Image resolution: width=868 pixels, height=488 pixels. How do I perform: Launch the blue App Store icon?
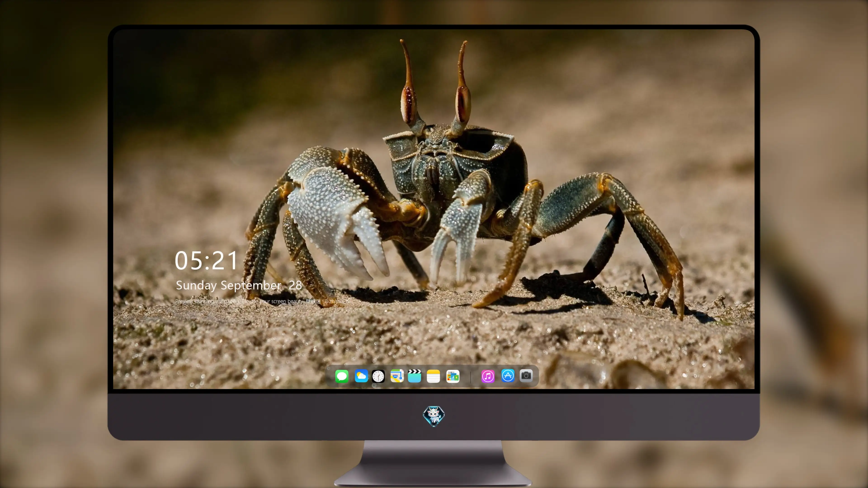coord(508,375)
